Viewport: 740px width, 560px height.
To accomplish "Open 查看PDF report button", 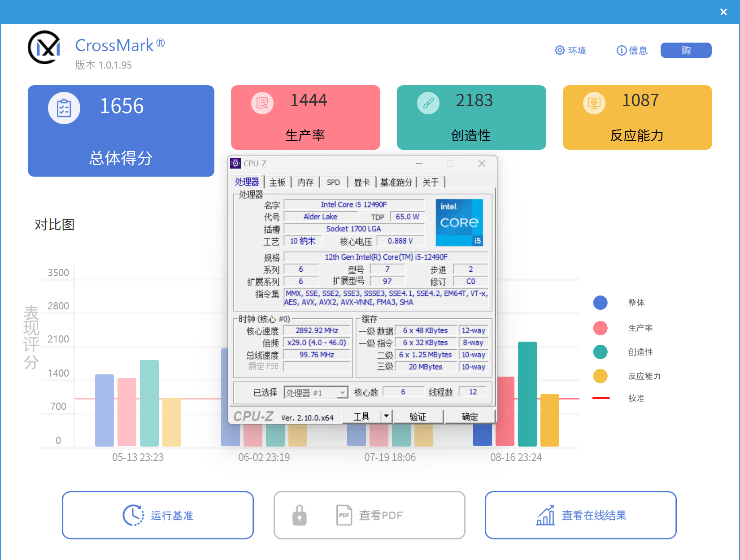I will click(x=369, y=515).
